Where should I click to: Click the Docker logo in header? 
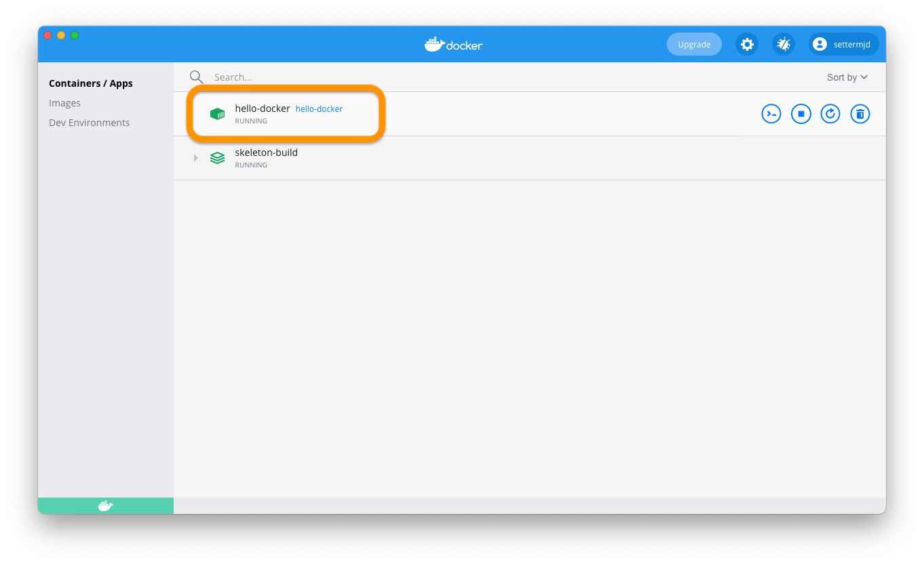coord(453,45)
